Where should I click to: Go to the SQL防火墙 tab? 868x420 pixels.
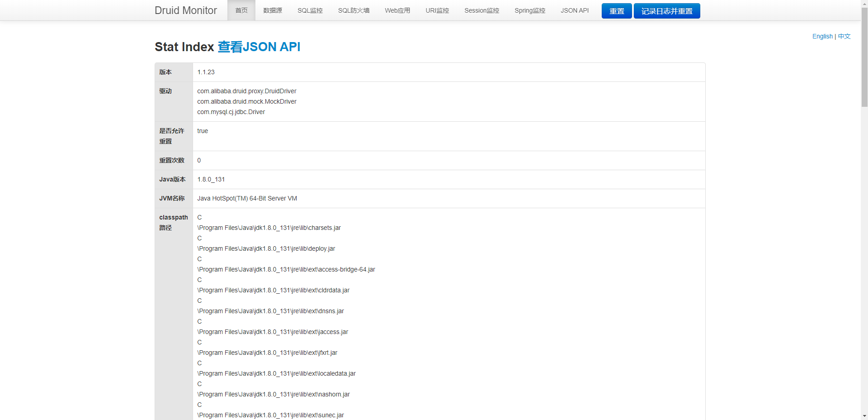tap(354, 10)
